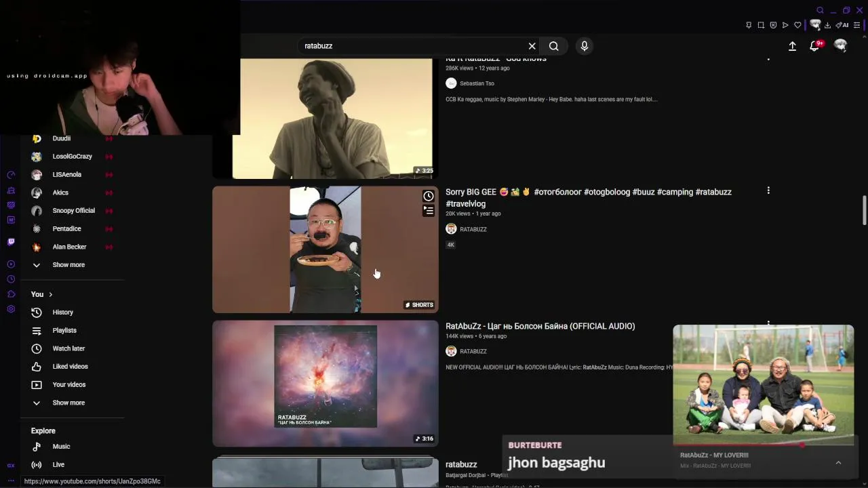Open Your videos in the sidebar
Screen dimensions: 868x488
[x=68, y=384]
